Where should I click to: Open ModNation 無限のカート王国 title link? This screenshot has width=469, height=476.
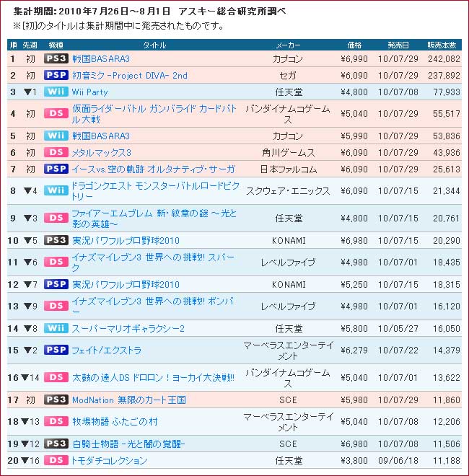point(128,400)
